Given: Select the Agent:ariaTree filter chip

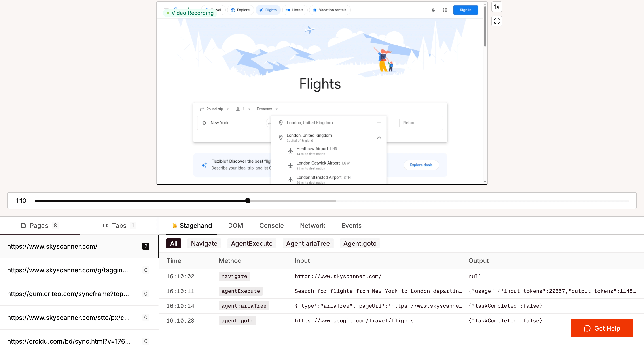Looking at the screenshot, I should (308, 243).
